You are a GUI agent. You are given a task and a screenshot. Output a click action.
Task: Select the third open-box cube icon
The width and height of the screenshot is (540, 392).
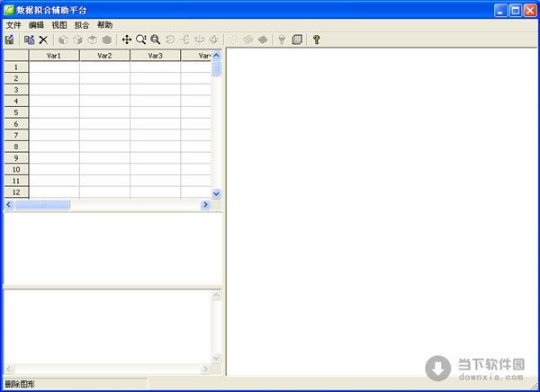point(93,40)
